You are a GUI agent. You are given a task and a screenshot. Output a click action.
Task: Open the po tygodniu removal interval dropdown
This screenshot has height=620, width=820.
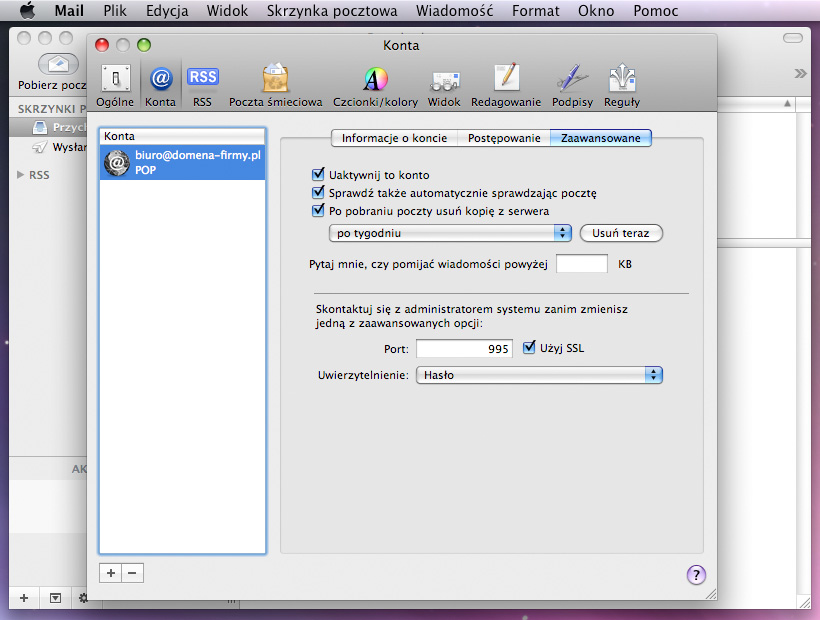pos(450,233)
